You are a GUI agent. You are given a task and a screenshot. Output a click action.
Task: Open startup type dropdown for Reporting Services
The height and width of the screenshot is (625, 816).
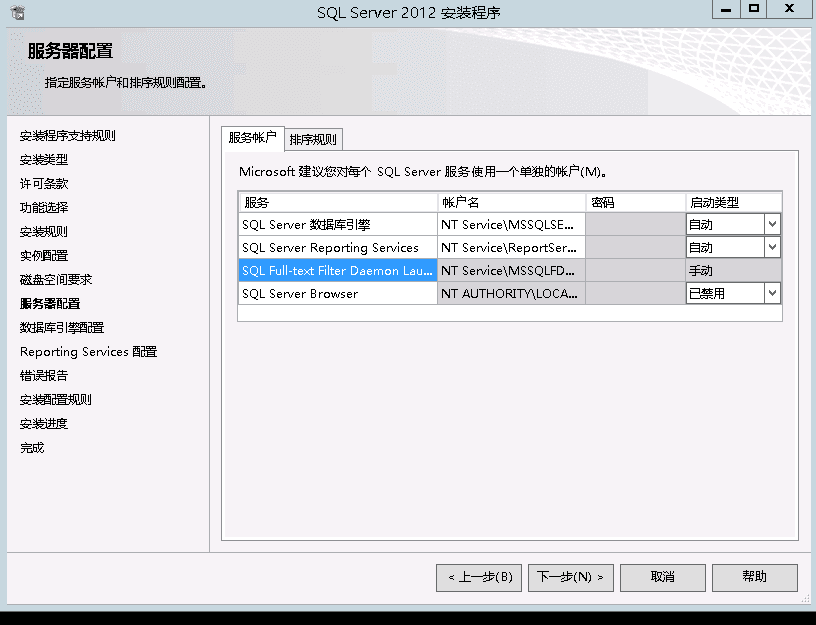click(x=772, y=247)
